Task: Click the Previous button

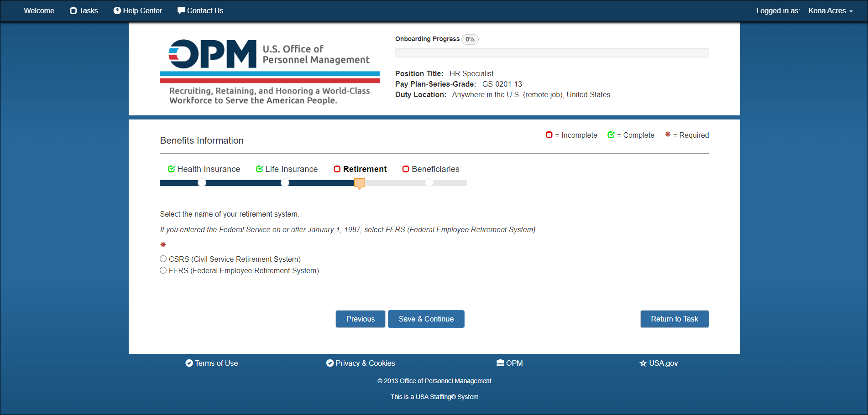Action: pos(361,319)
